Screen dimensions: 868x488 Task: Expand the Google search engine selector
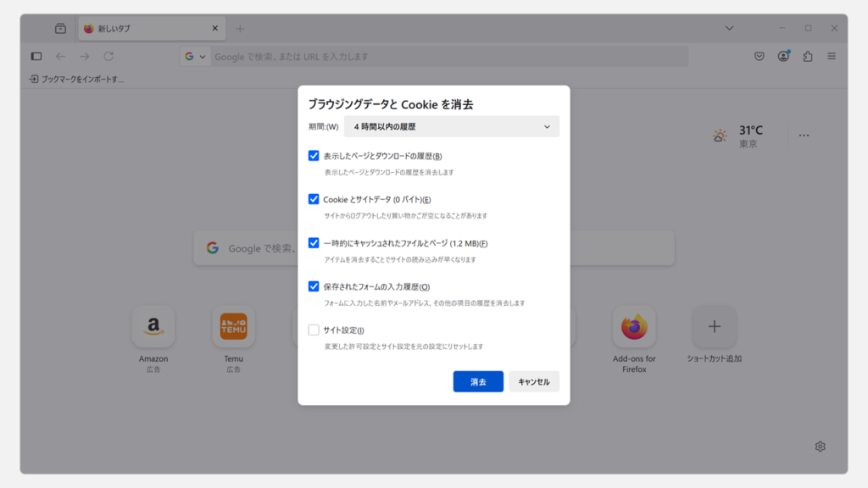point(196,57)
